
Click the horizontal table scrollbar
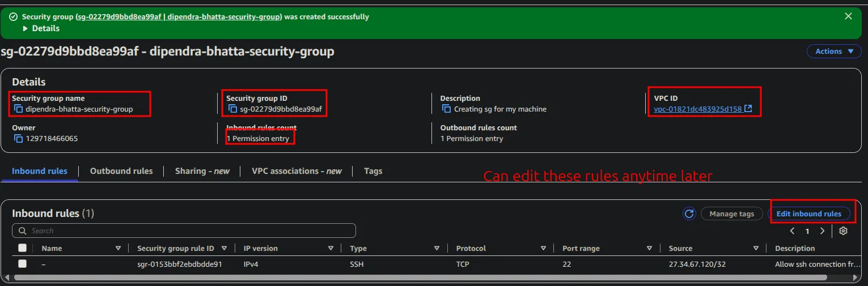421,278
